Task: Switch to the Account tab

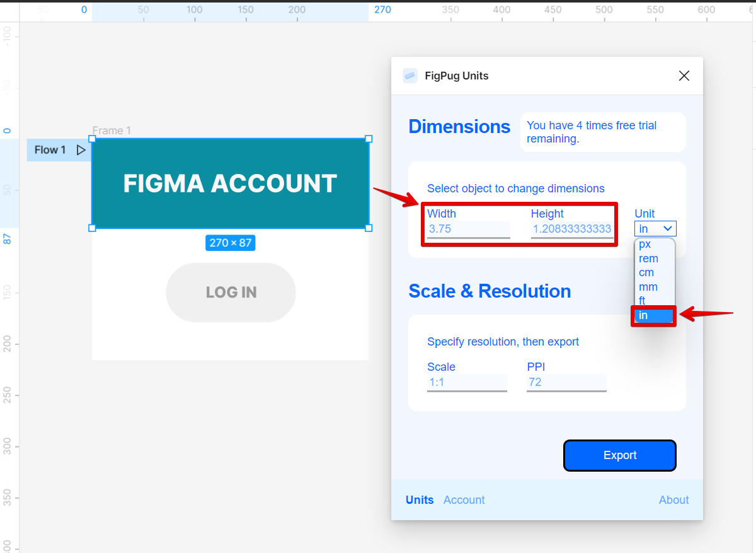Action: click(x=464, y=500)
